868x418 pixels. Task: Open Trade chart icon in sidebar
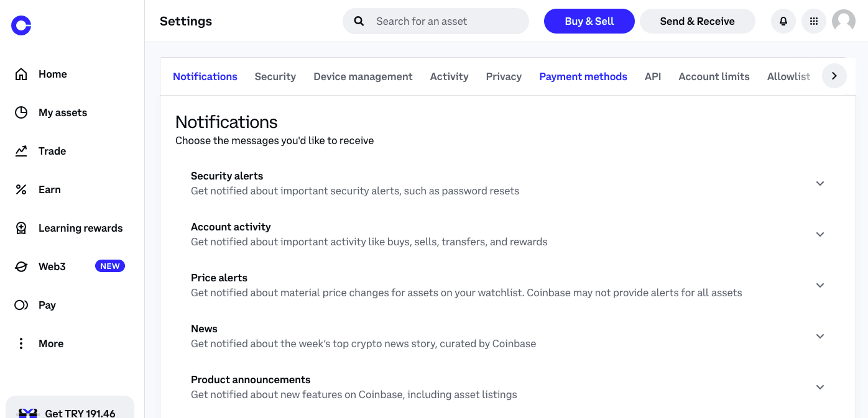[21, 151]
